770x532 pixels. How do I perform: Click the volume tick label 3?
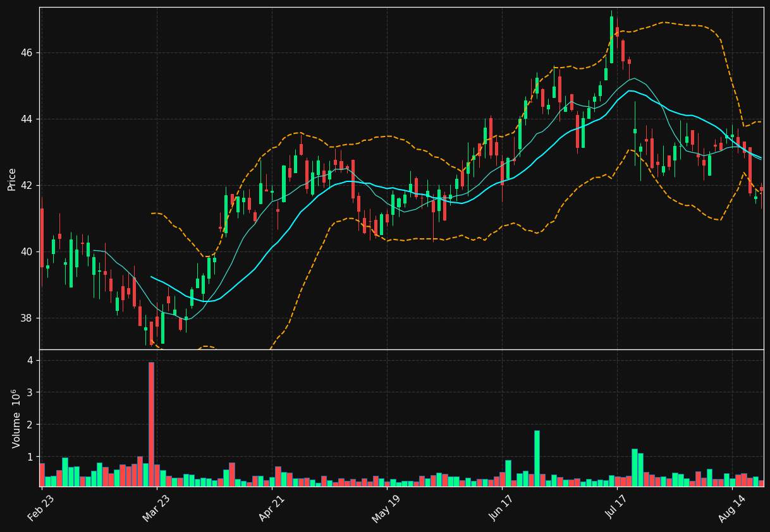click(30, 393)
